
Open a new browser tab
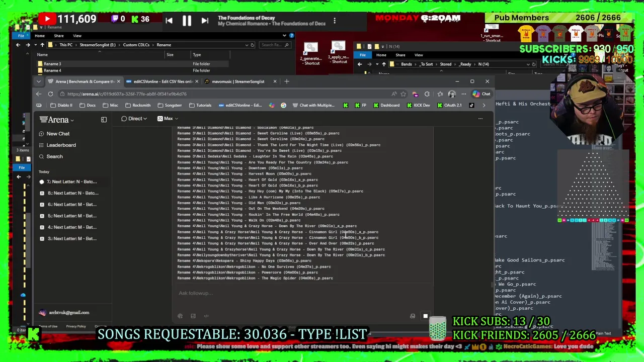click(287, 81)
